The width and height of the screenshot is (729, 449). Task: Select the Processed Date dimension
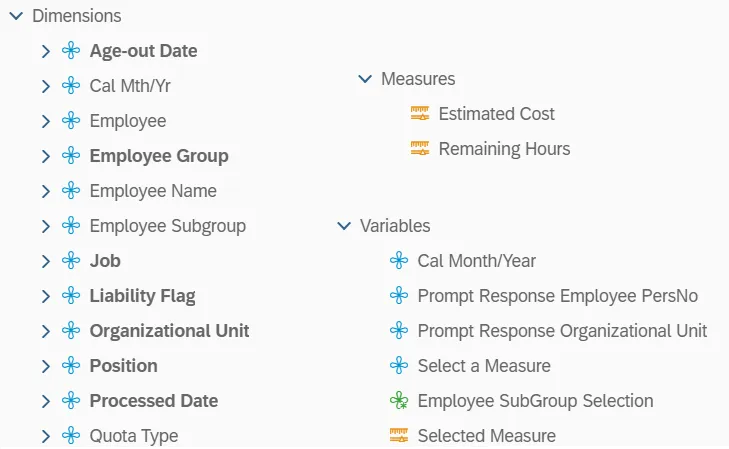[x=154, y=401]
